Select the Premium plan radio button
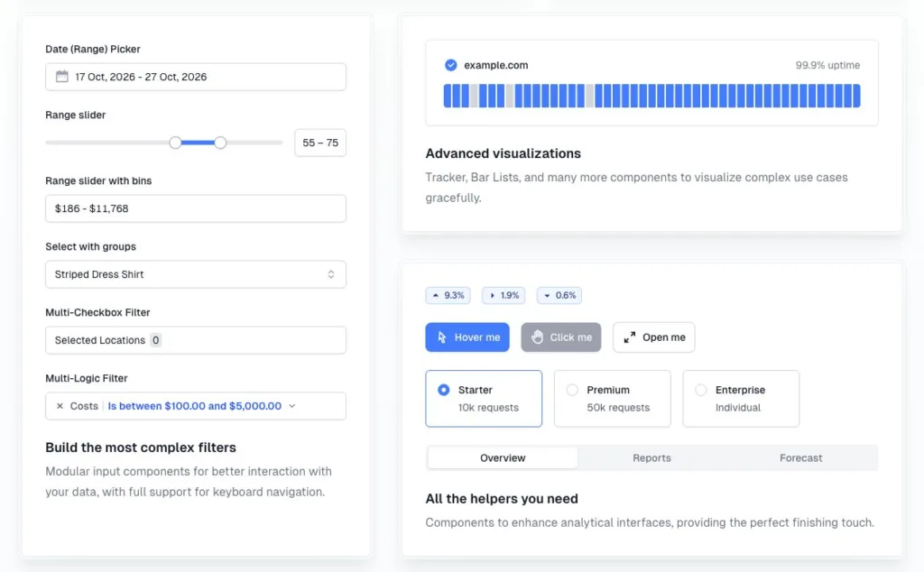The height and width of the screenshot is (572, 924). tap(572, 390)
